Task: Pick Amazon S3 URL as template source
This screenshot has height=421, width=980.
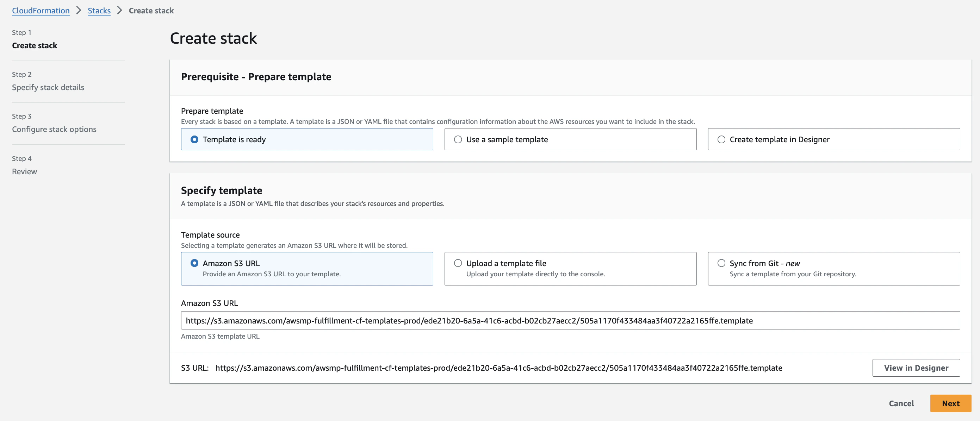Action: (x=194, y=263)
